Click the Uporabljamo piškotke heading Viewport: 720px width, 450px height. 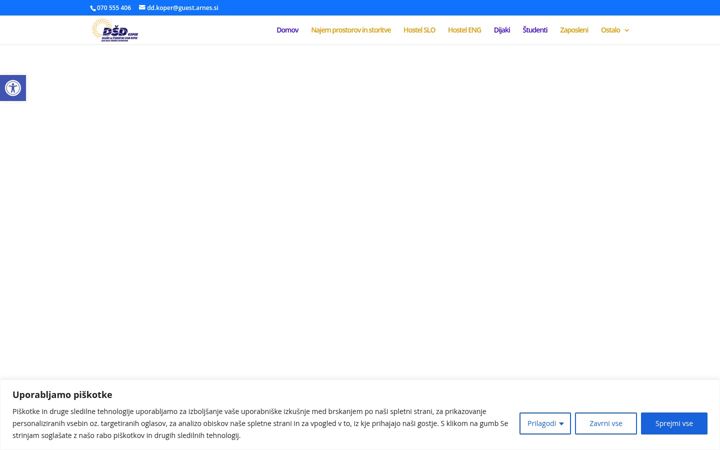click(x=62, y=394)
